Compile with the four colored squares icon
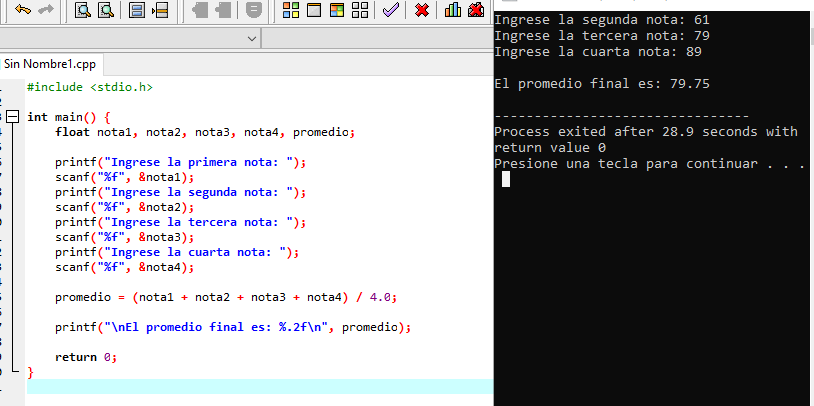The width and height of the screenshot is (814, 406). pyautogui.click(x=291, y=10)
